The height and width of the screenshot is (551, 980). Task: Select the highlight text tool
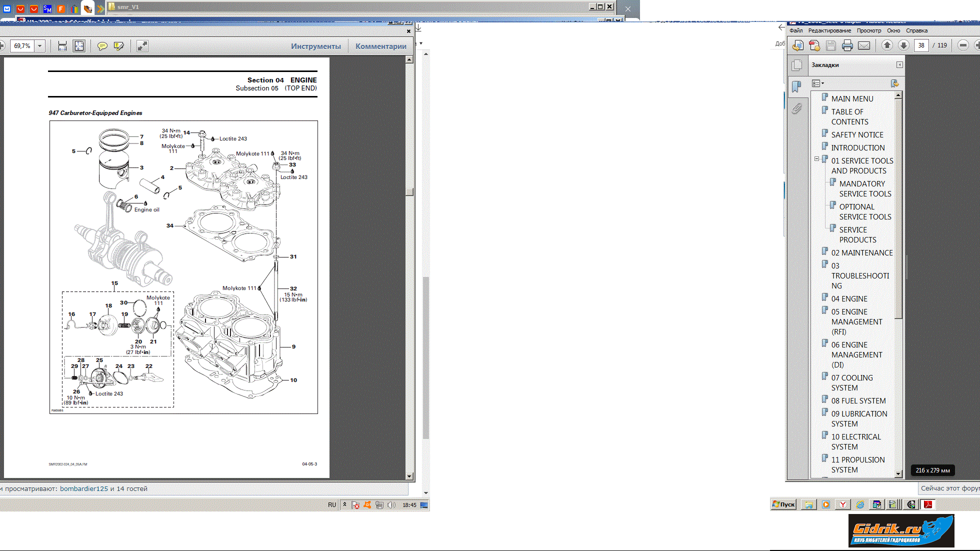click(119, 46)
